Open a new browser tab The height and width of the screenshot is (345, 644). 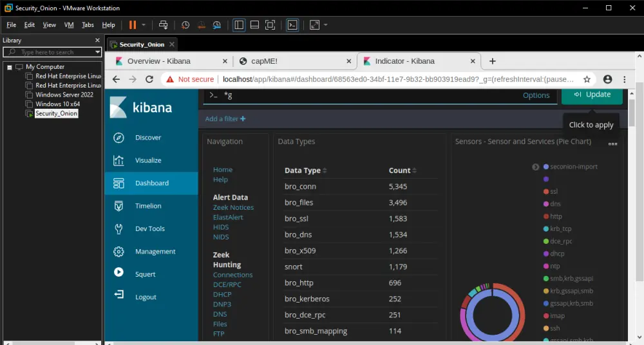(x=493, y=61)
